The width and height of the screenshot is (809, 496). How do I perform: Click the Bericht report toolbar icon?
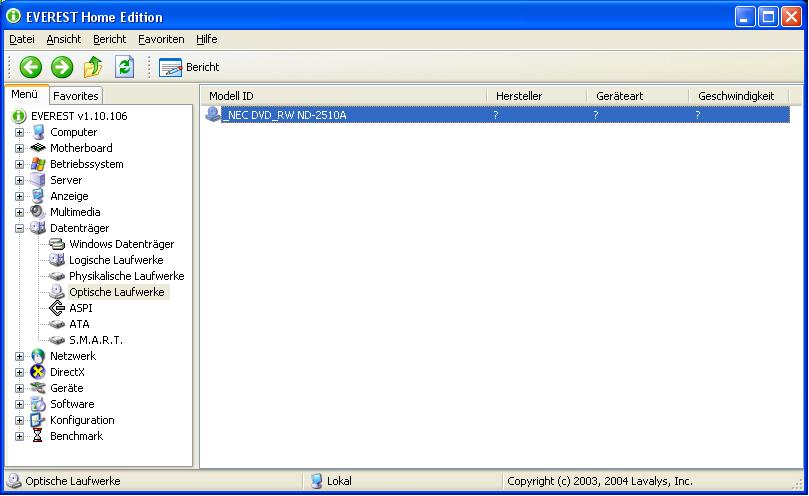[x=170, y=68]
